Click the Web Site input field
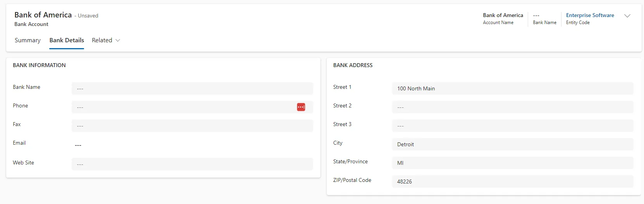The image size is (644, 204). click(x=192, y=164)
